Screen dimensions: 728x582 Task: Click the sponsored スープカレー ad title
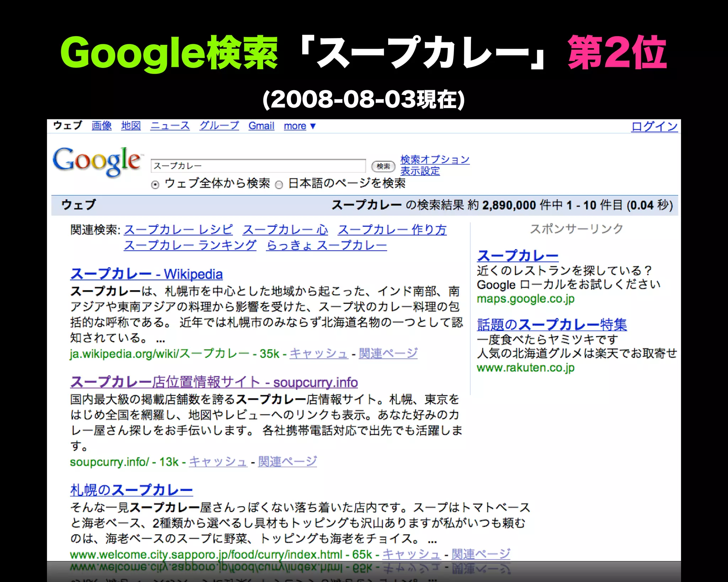pos(518,255)
